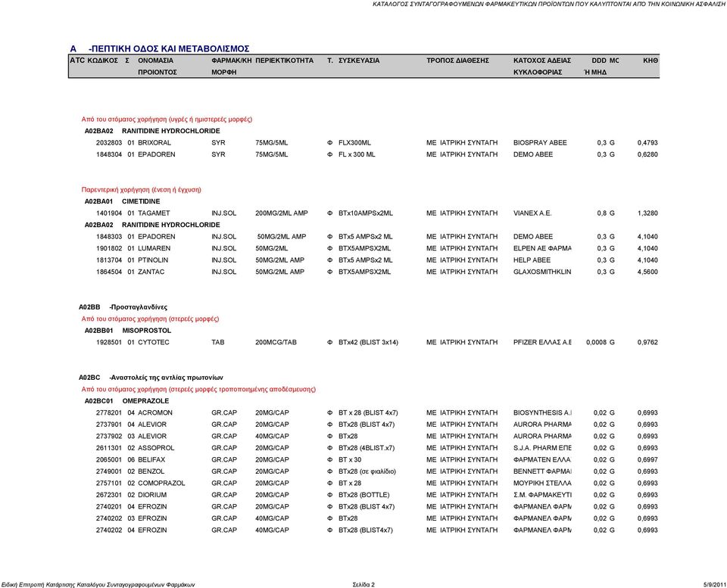Select the LUMAREN product name
This screenshot has width=727, height=588.
click(x=154, y=248)
